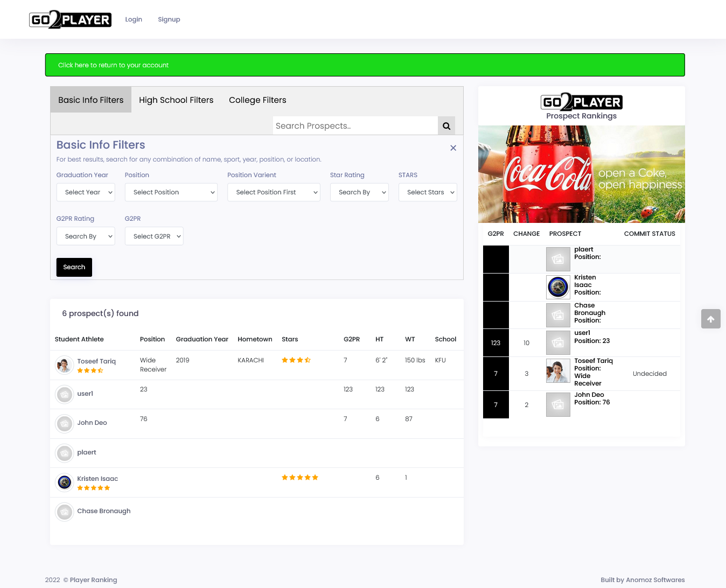Expand the Select Position First dropdown

(x=274, y=192)
